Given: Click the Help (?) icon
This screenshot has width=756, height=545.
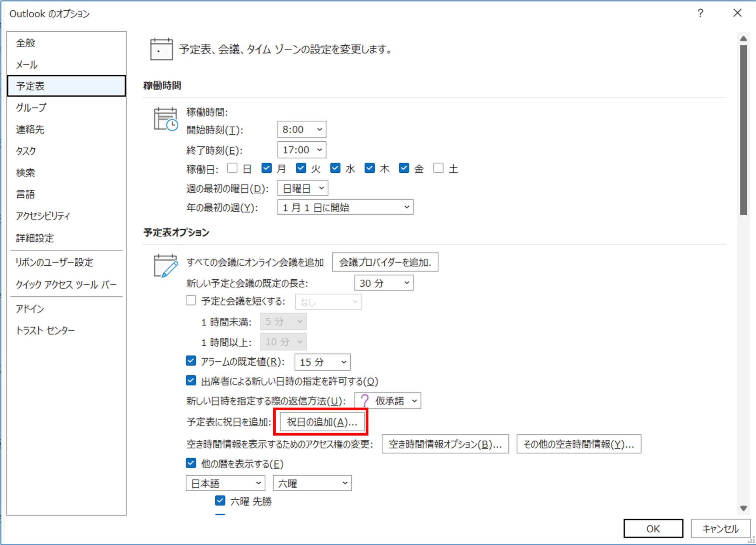Looking at the screenshot, I should (x=700, y=13).
